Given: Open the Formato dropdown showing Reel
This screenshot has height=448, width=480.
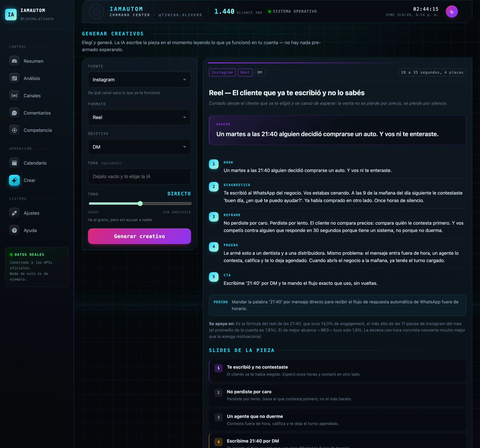Looking at the screenshot, I should pyautogui.click(x=139, y=117).
